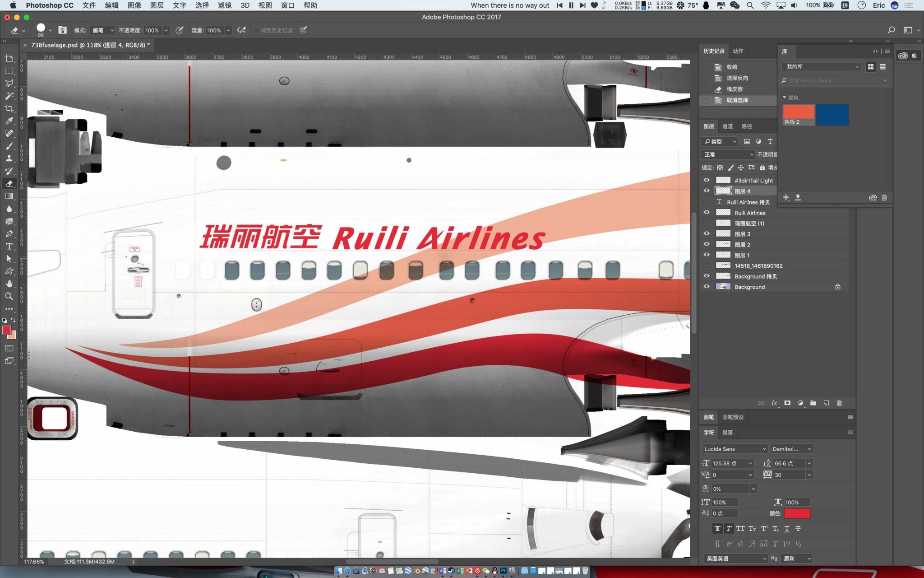Click the red text color swatch
Screen dimensions: 924x578
coord(797,513)
